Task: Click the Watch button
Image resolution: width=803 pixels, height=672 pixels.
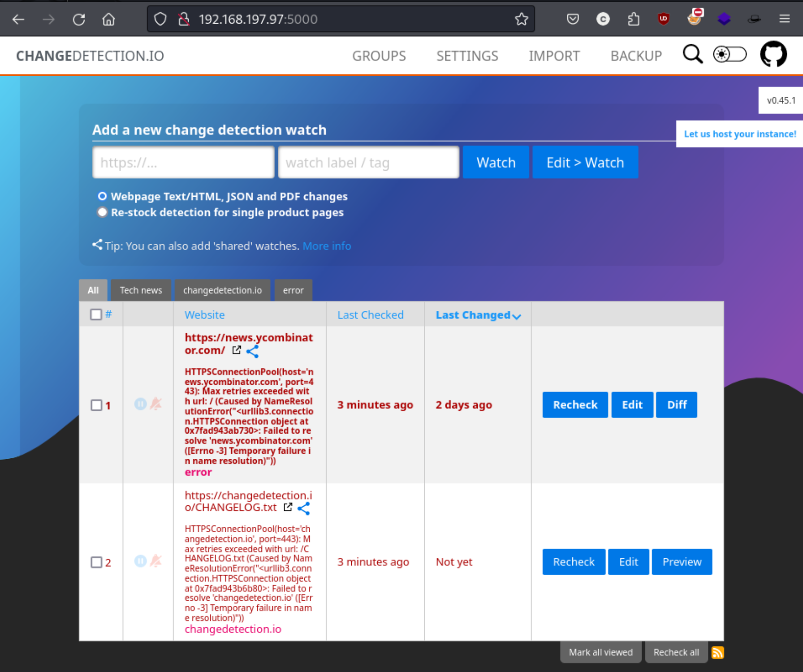Action: (x=496, y=162)
